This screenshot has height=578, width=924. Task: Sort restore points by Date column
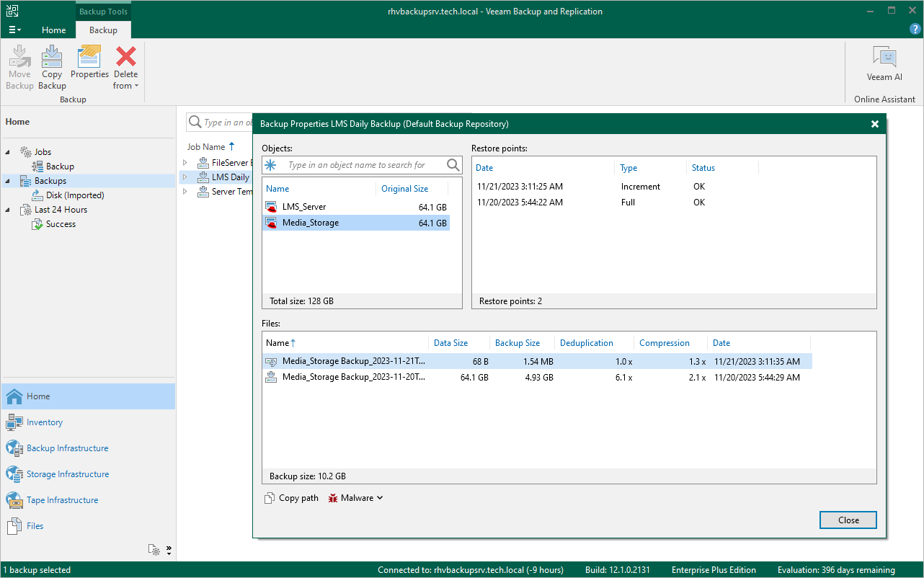click(484, 168)
